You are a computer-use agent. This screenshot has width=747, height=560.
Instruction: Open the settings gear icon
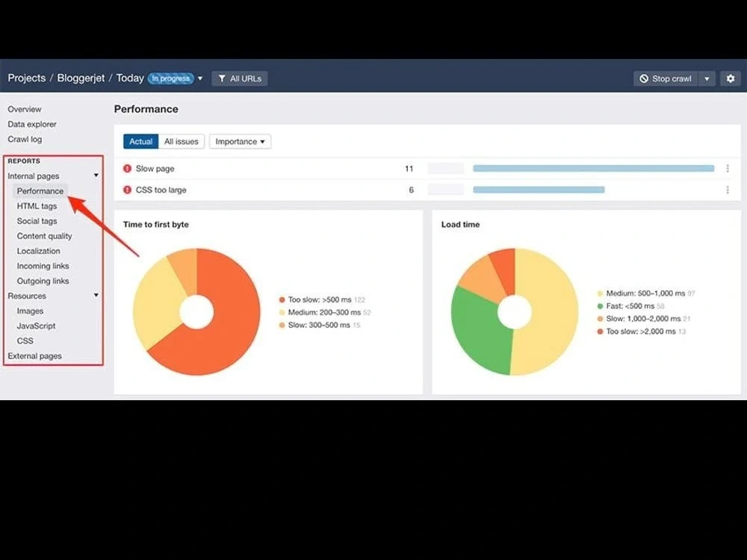click(731, 78)
